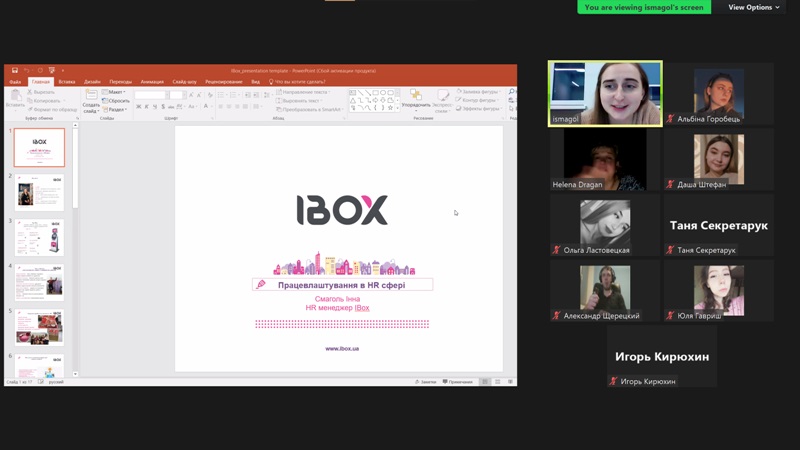The width and height of the screenshot is (800, 450).
Task: Switch to the Анимация ribbon tab
Action: (152, 82)
